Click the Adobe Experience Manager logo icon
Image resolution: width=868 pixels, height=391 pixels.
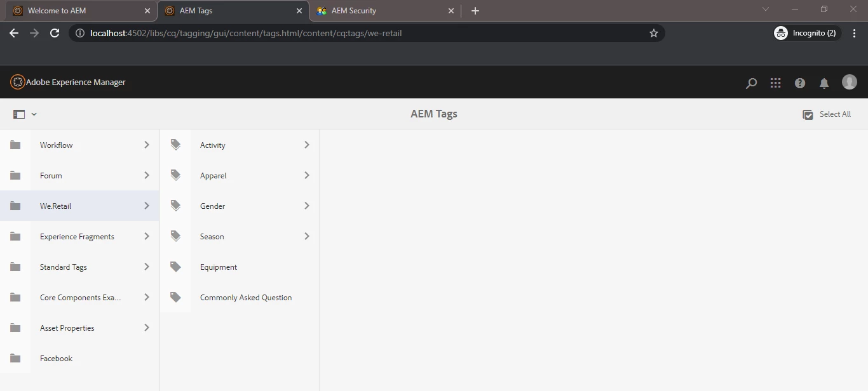coord(17,82)
